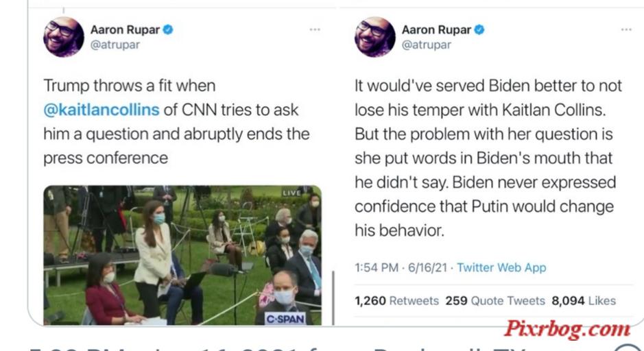This screenshot has width=644, height=351.
Task: Click the LIVE indicator on the video
Action: (x=291, y=193)
